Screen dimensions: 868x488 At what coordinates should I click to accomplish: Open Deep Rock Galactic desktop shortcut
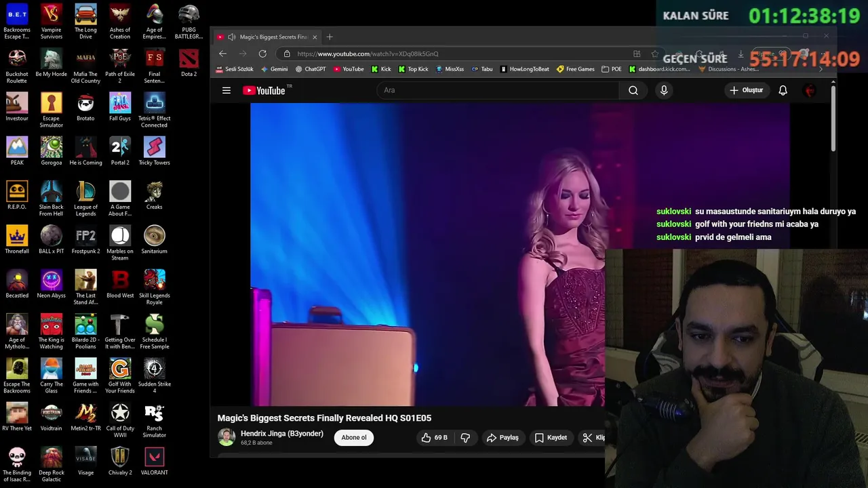tap(52, 465)
